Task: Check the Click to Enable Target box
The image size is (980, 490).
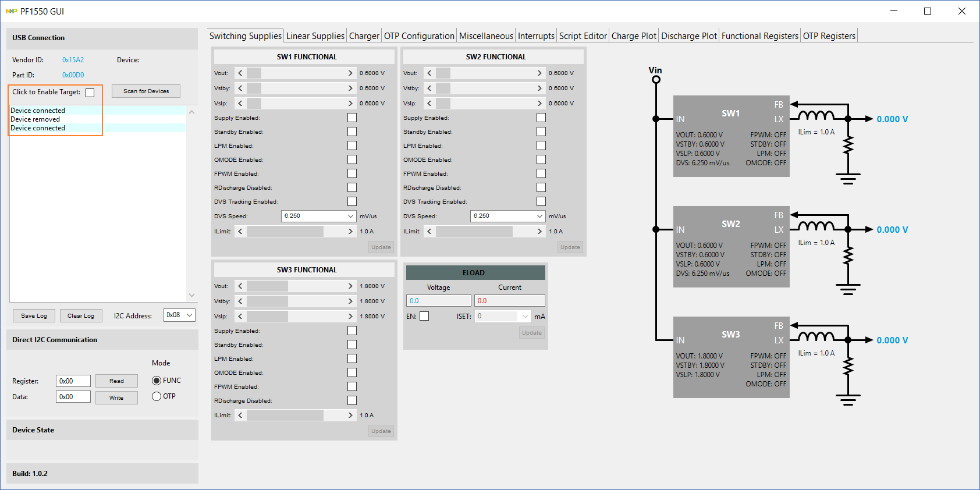Action: [90, 93]
